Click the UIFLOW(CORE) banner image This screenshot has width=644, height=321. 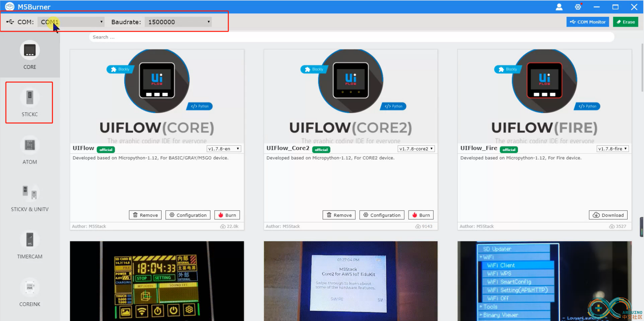(x=157, y=97)
